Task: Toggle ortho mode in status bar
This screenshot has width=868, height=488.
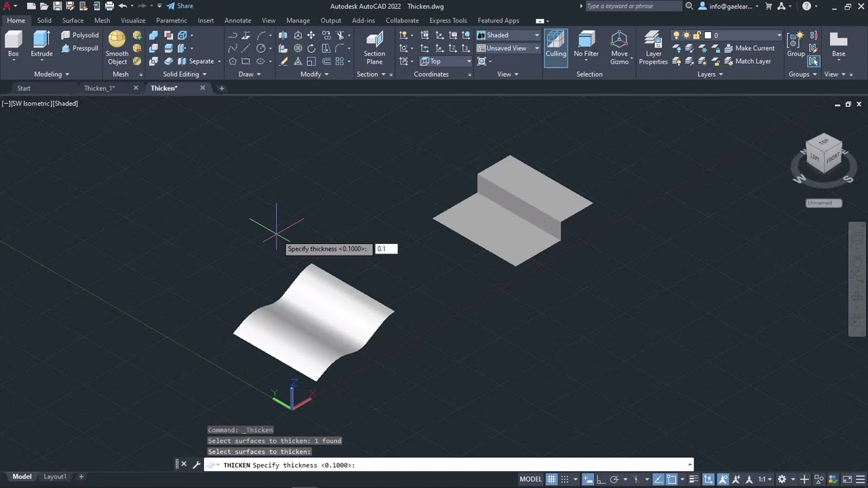Action: coord(601,479)
